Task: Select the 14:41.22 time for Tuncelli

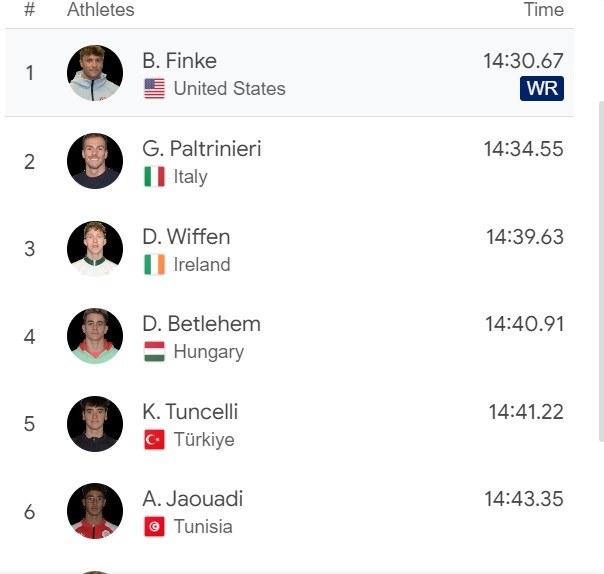Action: click(x=526, y=412)
